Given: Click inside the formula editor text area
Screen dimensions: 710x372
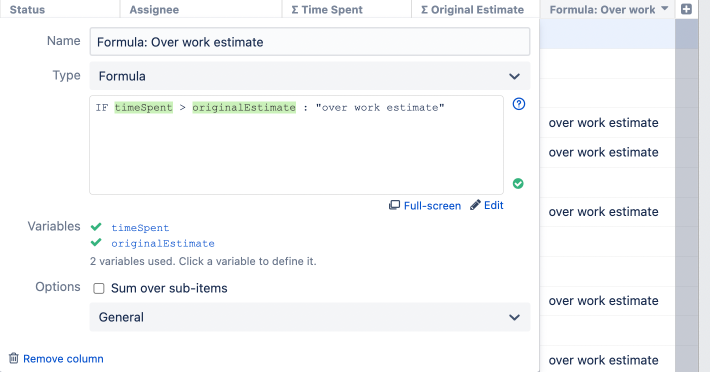Looking at the screenshot, I should tap(297, 145).
